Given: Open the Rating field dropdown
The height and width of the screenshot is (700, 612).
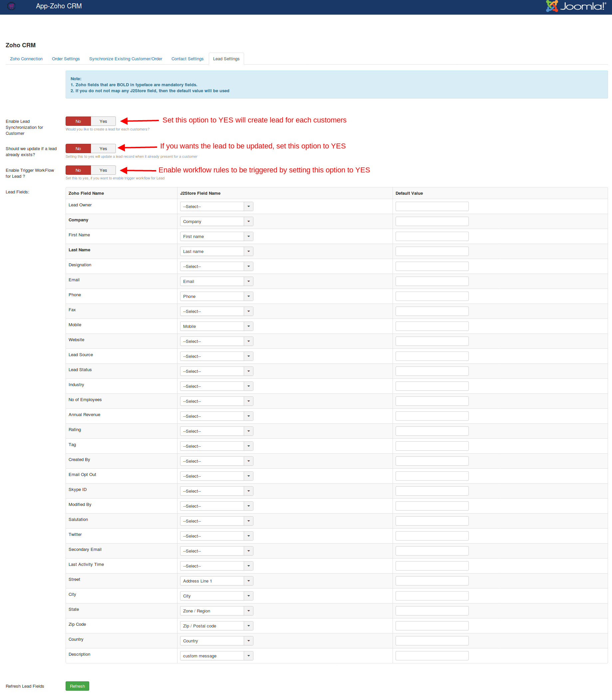Looking at the screenshot, I should click(216, 431).
